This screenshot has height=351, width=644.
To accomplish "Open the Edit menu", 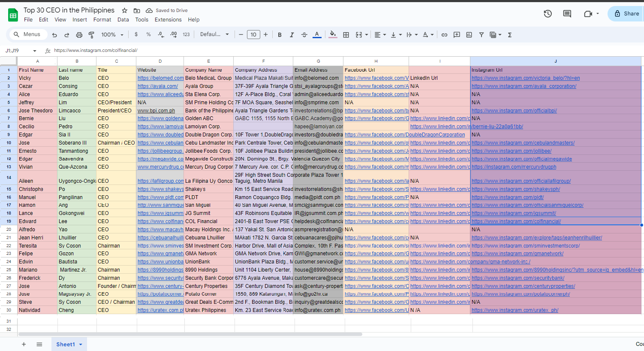I will [x=43, y=20].
